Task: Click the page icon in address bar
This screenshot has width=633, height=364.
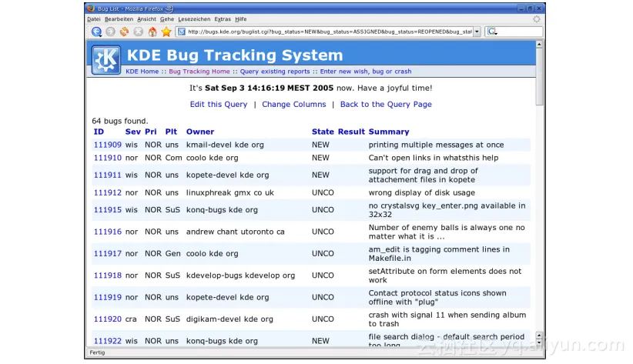Action: click(182, 32)
